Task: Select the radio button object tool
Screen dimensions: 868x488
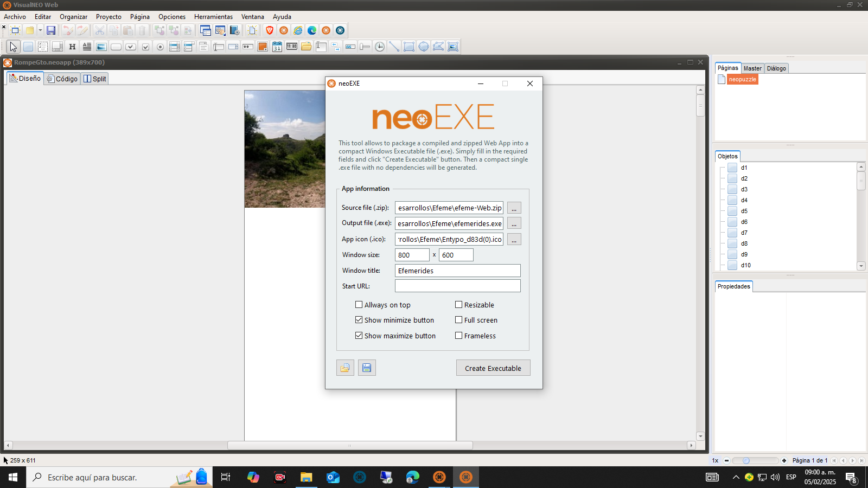Action: click(160, 47)
